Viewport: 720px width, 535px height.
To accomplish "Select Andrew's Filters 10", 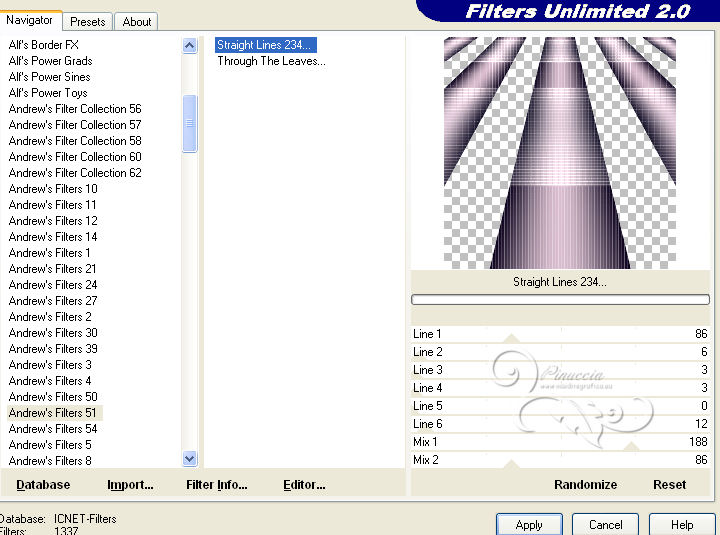I will pos(53,189).
